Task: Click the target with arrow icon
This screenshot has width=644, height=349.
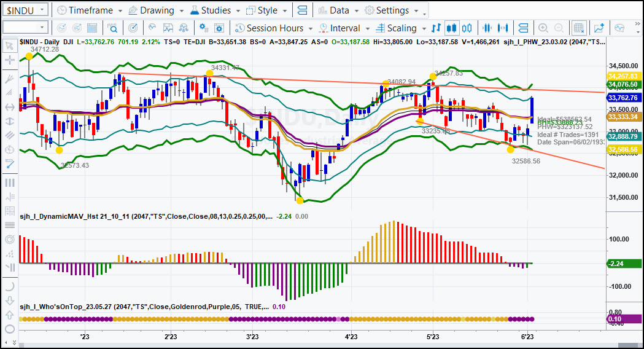Action: click(x=133, y=28)
